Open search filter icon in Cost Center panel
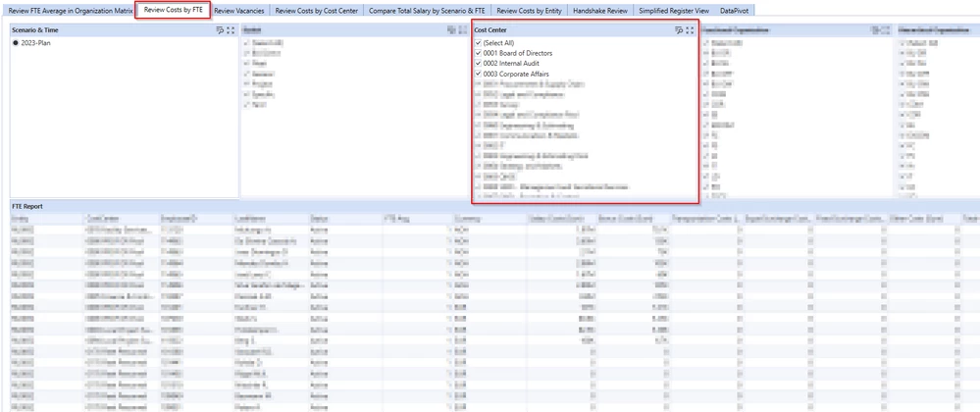This screenshot has height=412, width=980. point(679,30)
